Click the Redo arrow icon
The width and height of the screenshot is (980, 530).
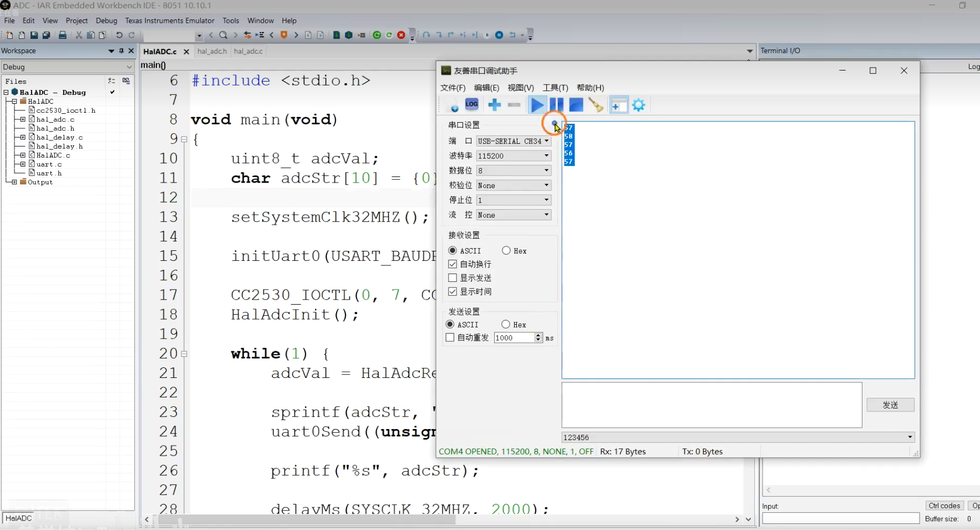(131, 35)
